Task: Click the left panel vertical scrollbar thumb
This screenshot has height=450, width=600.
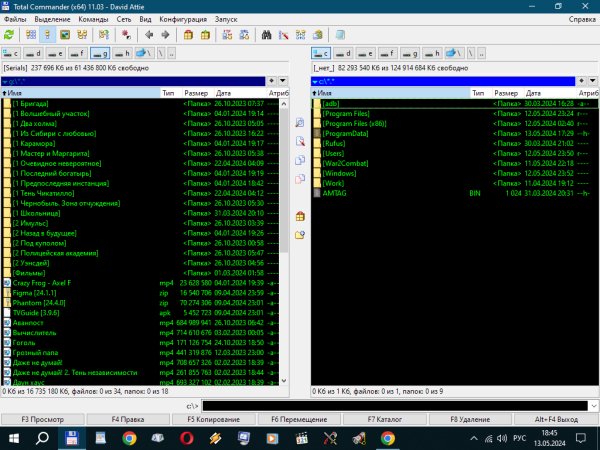Action: coord(284,180)
